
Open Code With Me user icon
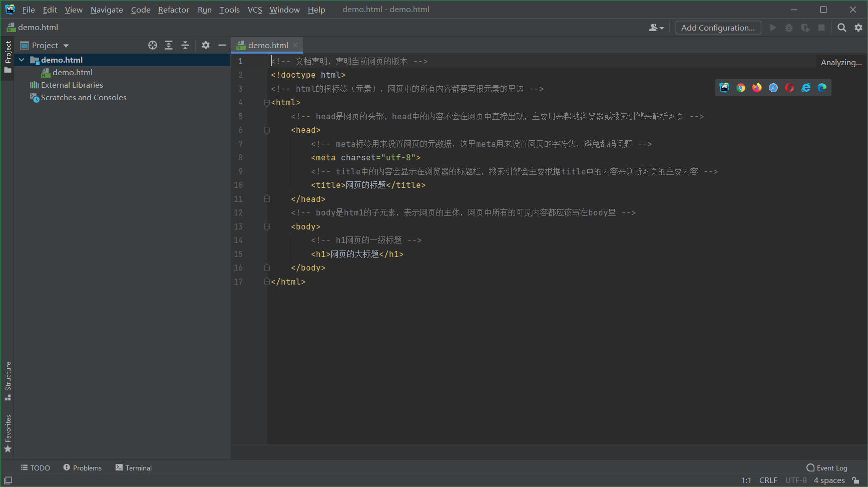tap(656, 28)
